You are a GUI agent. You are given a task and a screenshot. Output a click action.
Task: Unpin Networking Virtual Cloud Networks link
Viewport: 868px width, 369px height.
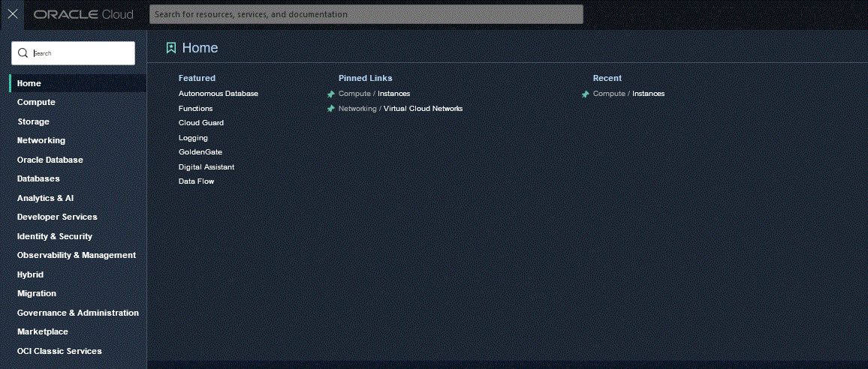(x=331, y=109)
